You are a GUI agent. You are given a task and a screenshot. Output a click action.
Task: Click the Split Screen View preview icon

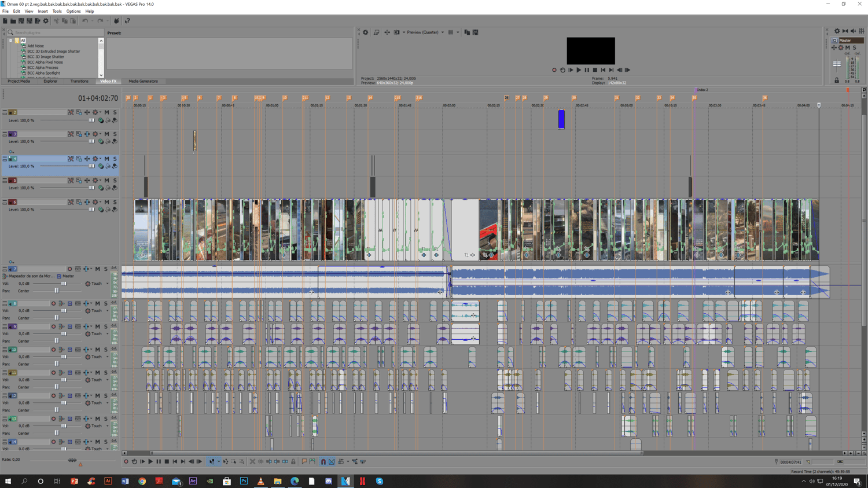coord(397,32)
